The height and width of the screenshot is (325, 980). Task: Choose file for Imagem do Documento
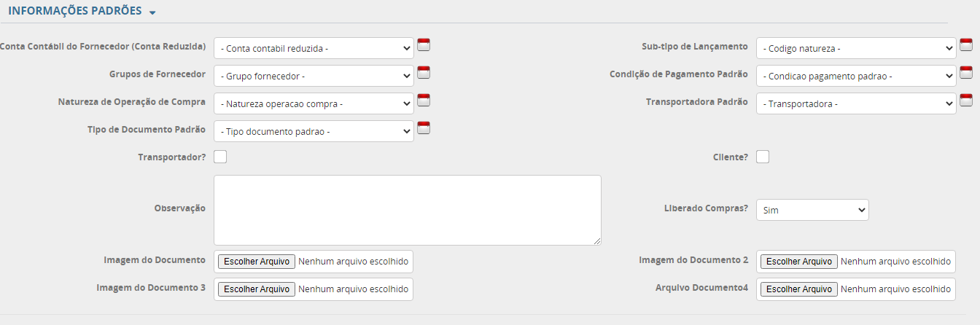pyautogui.click(x=257, y=262)
